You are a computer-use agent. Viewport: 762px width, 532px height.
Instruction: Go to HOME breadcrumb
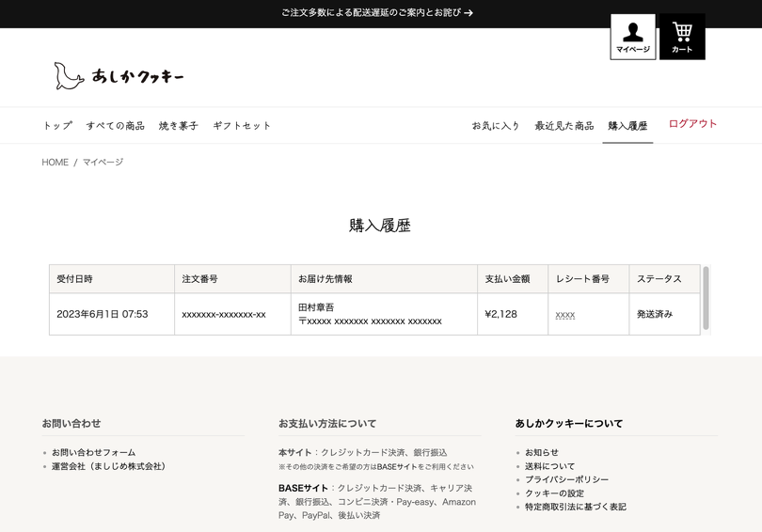[55, 163]
